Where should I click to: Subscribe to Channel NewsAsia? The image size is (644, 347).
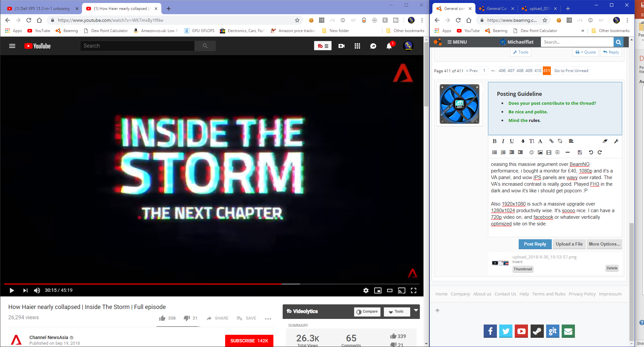[x=249, y=341]
